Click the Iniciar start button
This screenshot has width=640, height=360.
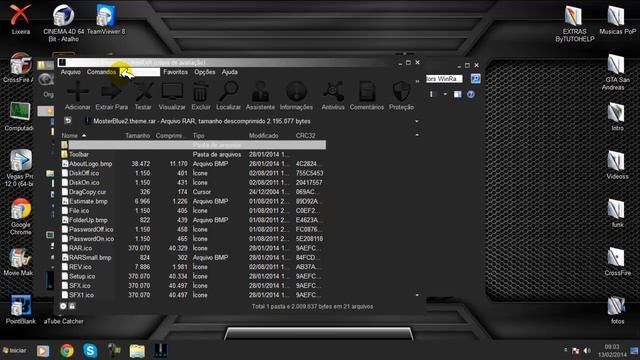15,350
